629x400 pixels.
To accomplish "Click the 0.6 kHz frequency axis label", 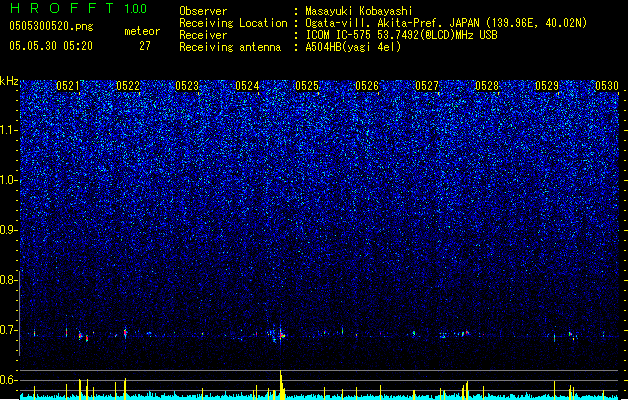I will click(8, 380).
